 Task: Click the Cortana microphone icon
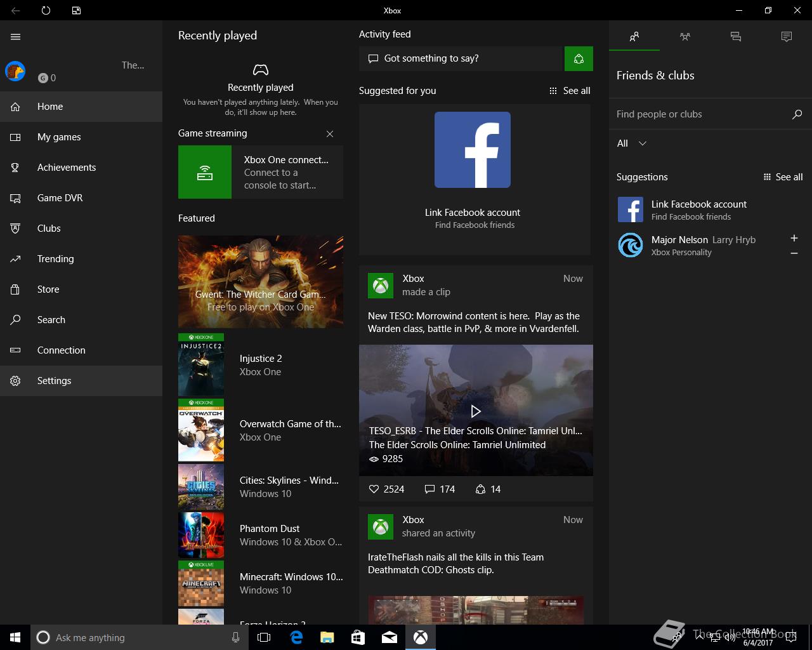(235, 637)
